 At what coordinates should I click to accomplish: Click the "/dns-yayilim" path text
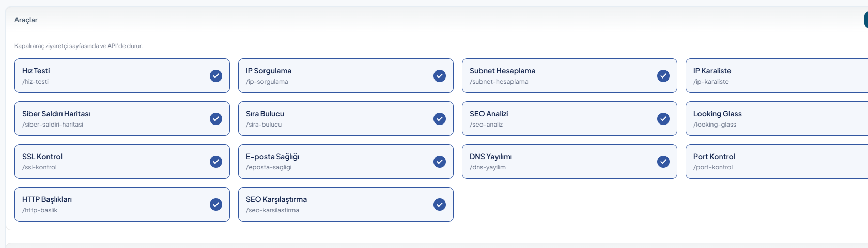[488, 167]
